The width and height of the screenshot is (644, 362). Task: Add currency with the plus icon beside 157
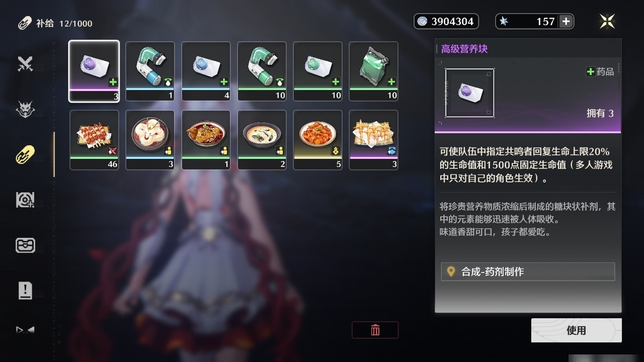tap(566, 21)
